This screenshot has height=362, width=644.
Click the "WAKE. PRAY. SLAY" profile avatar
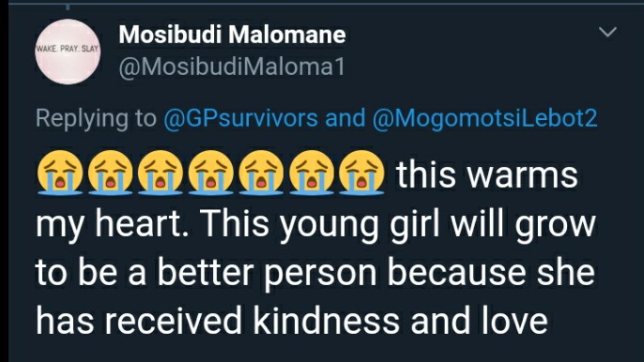(x=68, y=52)
